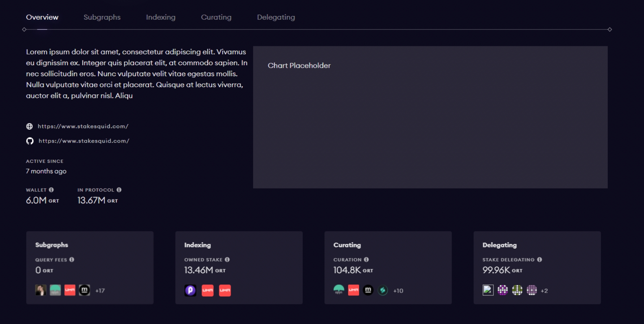644x324 pixels.
Task: Show info for Query Fees
Action: 72,260
